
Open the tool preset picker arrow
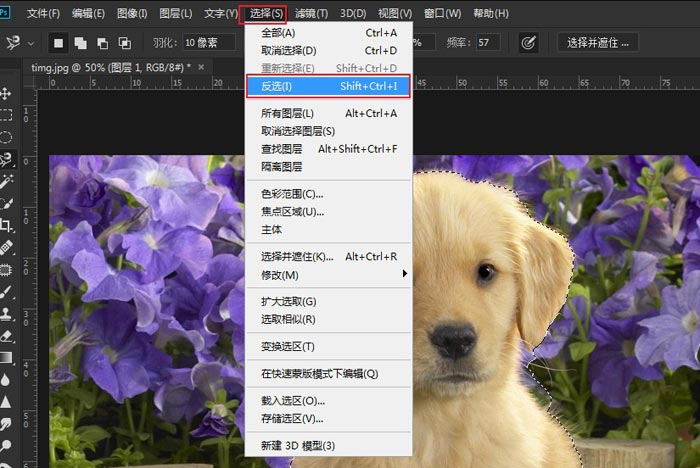click(31, 43)
